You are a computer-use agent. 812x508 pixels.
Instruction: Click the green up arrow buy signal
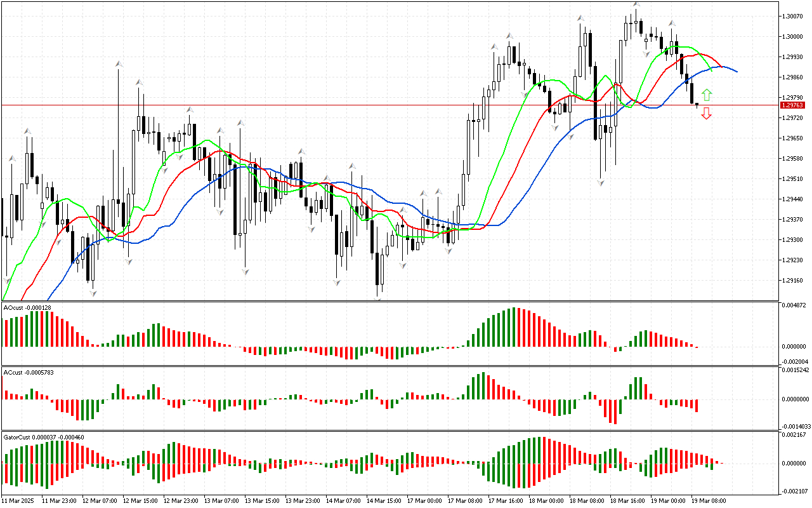coord(707,95)
